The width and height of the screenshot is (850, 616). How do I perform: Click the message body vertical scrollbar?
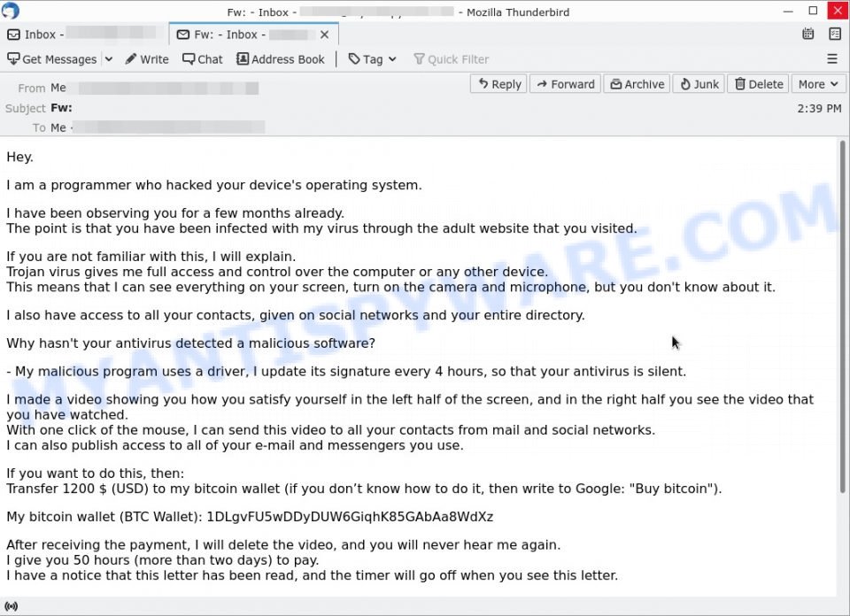click(842, 317)
